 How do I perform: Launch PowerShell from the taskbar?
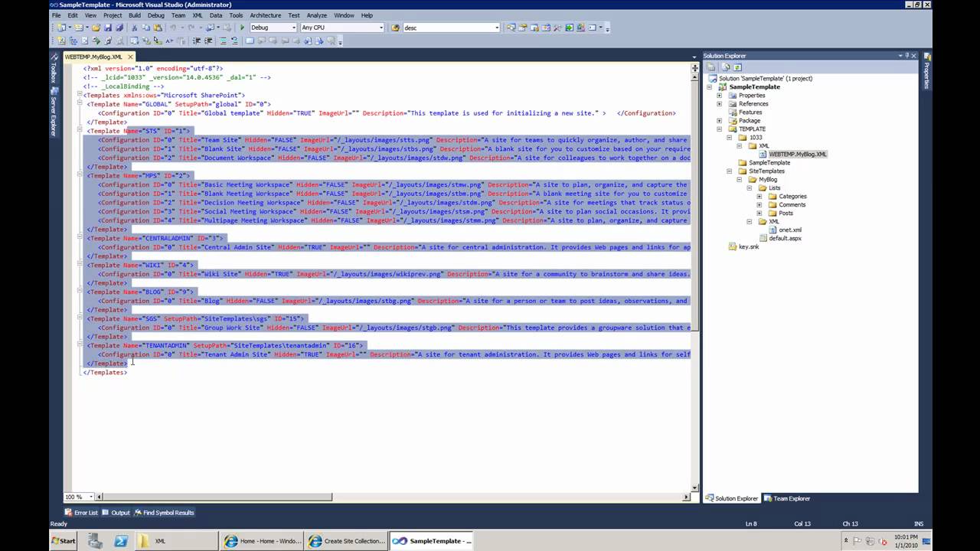coord(121,541)
